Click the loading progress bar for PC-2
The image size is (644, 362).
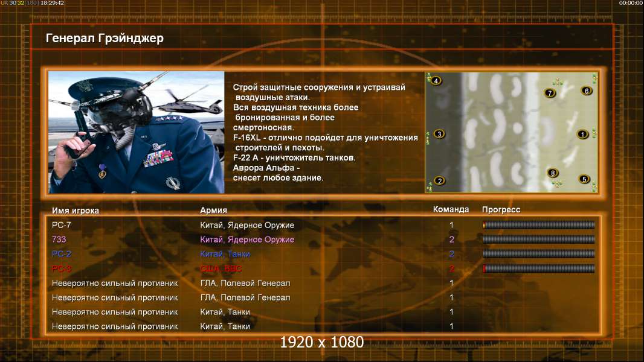click(538, 254)
